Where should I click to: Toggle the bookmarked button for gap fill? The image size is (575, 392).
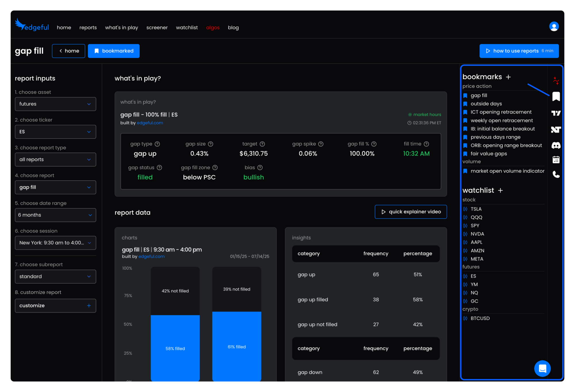pos(114,51)
